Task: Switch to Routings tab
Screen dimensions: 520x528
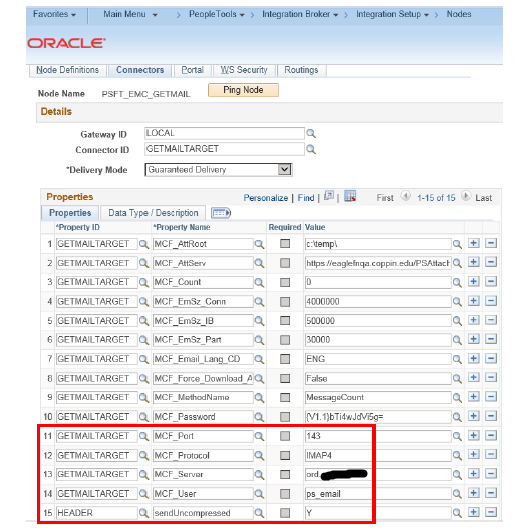Action: pos(301,70)
